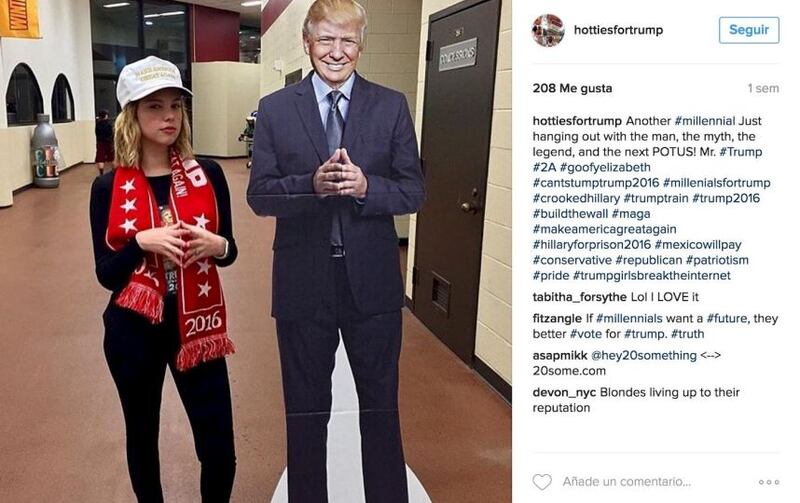Open the #hillaryforprison2016 hashtag
Screen dimensions: 800x503
[592, 245]
